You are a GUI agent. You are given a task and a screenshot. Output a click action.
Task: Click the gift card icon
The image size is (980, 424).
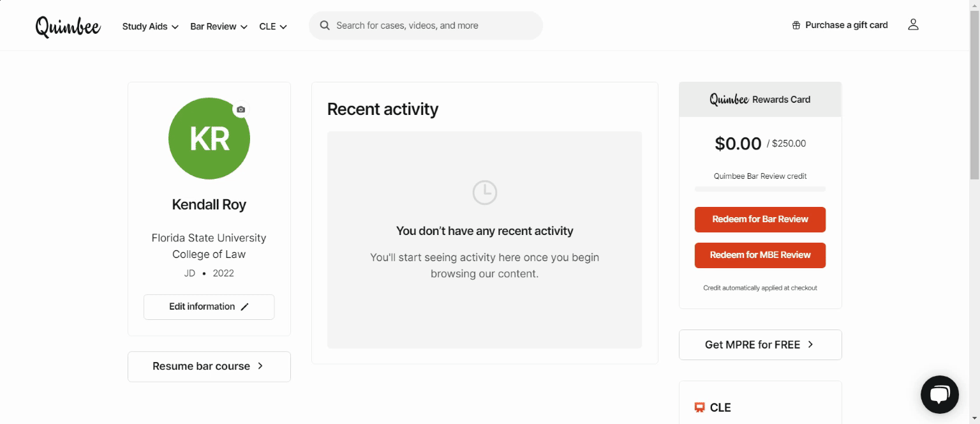pyautogui.click(x=796, y=26)
